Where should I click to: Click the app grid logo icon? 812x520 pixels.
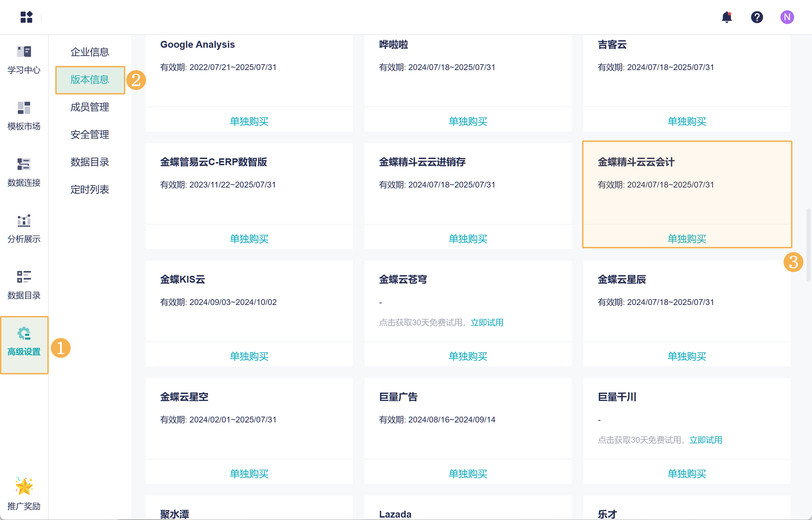26,17
